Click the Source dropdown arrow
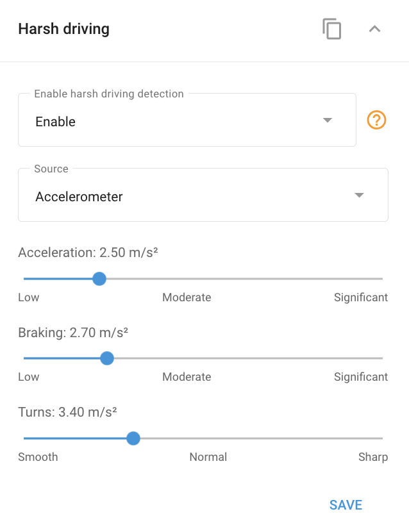Image resolution: width=409 pixels, height=532 pixels. pos(359,195)
